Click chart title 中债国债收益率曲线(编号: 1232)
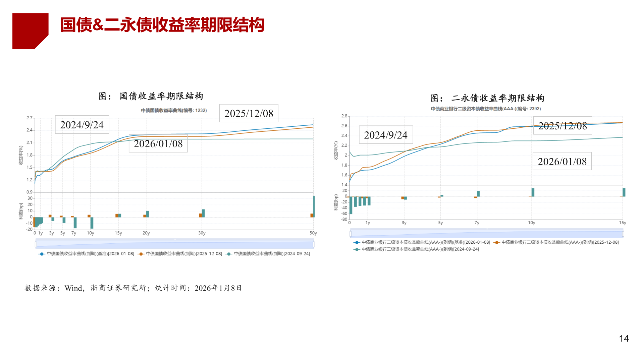 click(x=174, y=110)
